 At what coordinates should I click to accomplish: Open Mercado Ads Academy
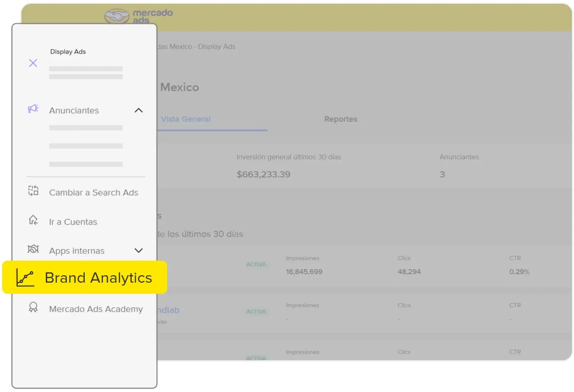96,309
